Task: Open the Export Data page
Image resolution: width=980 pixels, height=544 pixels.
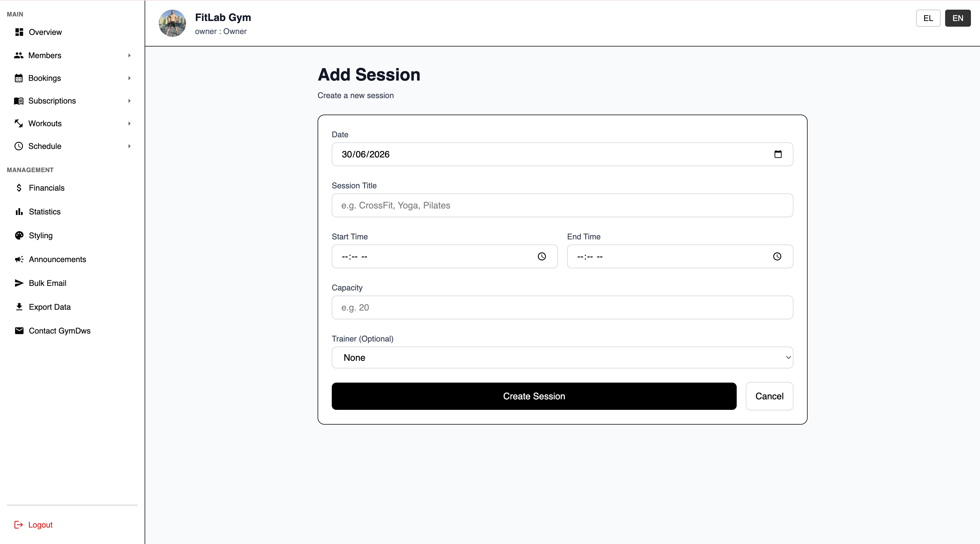Action: click(x=50, y=307)
